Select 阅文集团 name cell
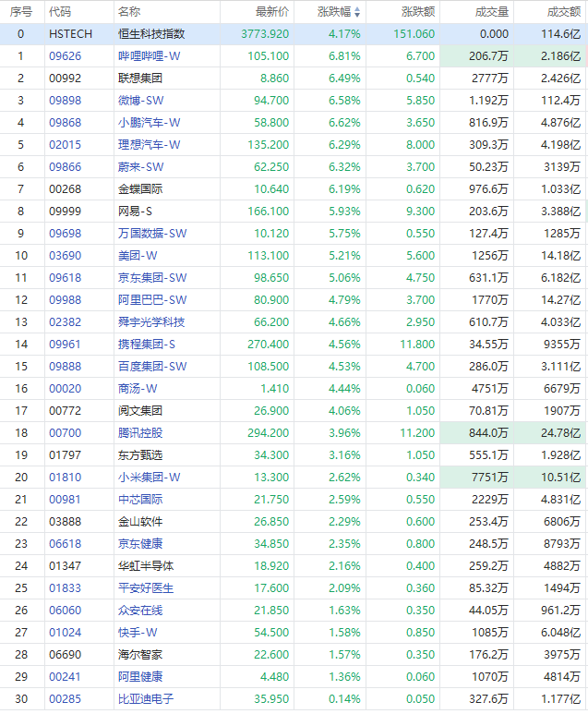Viewport: 588px width, 714px height. click(x=140, y=411)
